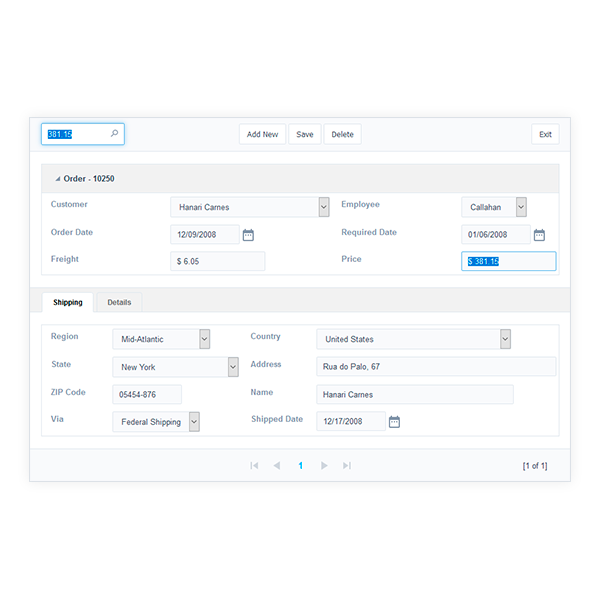This screenshot has width=600, height=600.
Task: Open the Order Date calendar picker
Action: point(249,235)
